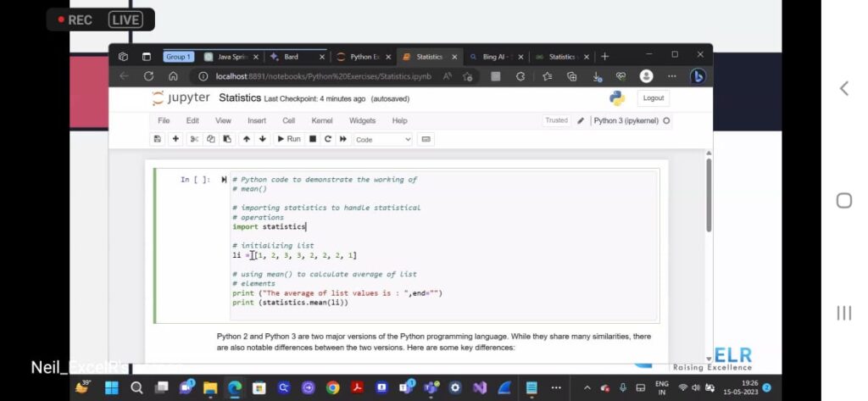Restart the kernel using circular arrow icon
This screenshot has width=868, height=401.
coord(327,139)
